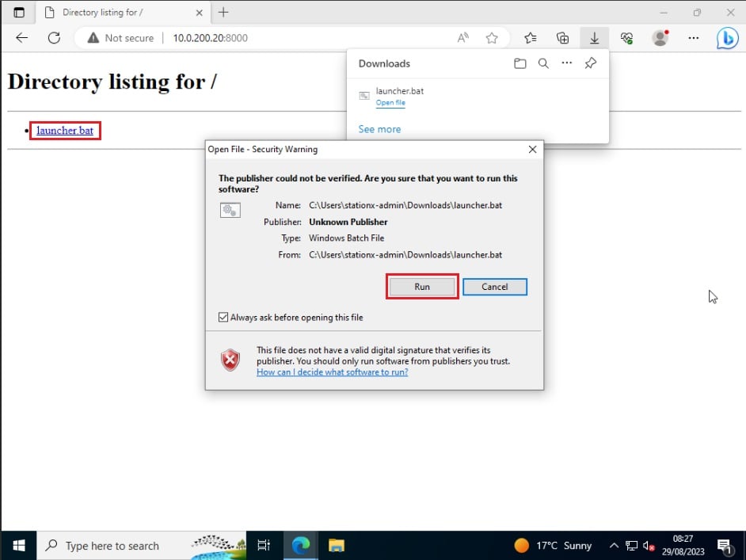
Task: Open Bing chat sidebar icon
Action: 728,38
